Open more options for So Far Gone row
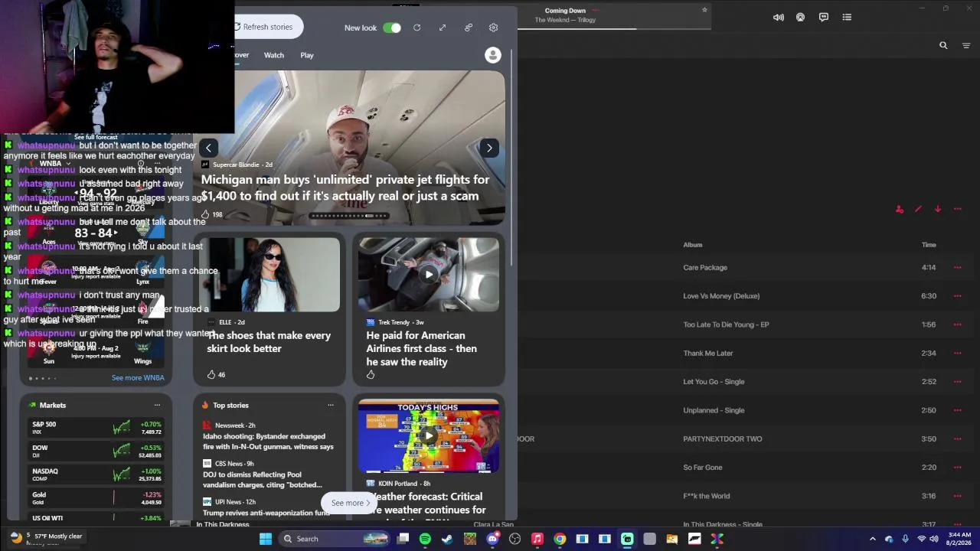Viewport: 980px width, 551px height. [x=957, y=467]
